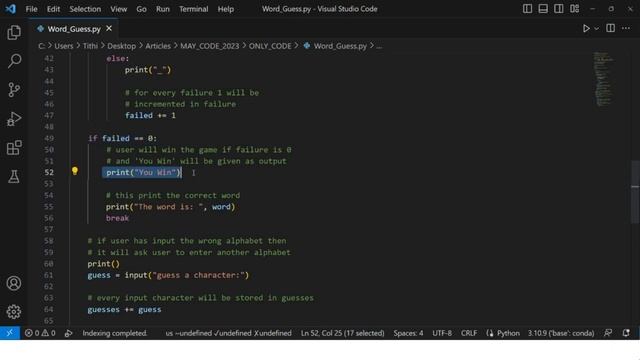Open the editor More Actions menu
Screen dimensions: 640x360
(x=626, y=28)
